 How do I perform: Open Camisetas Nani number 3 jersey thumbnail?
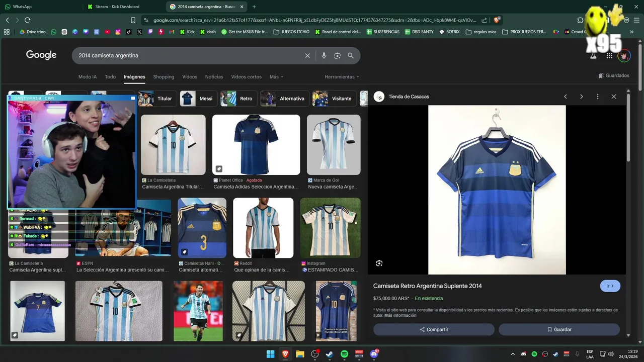pos(202,228)
